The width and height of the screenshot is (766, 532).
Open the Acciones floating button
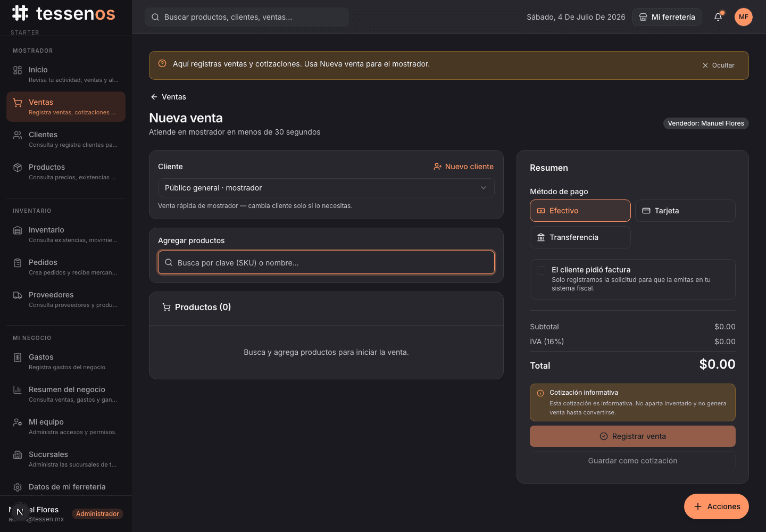click(717, 506)
